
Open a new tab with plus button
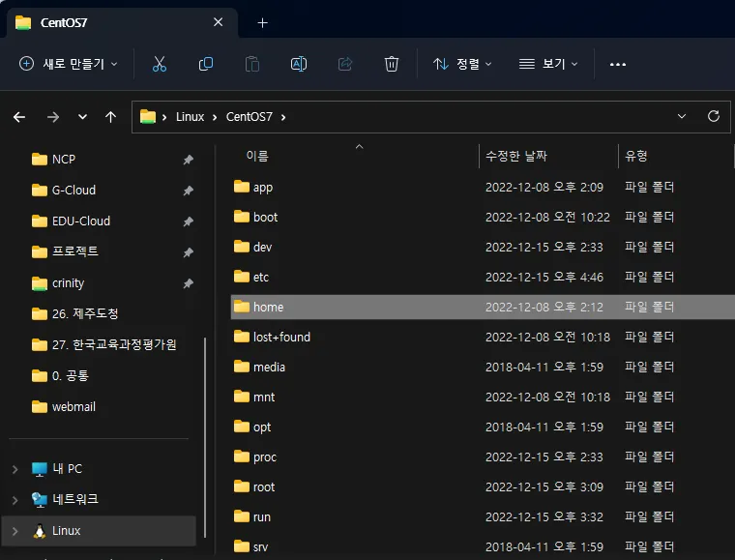(262, 22)
